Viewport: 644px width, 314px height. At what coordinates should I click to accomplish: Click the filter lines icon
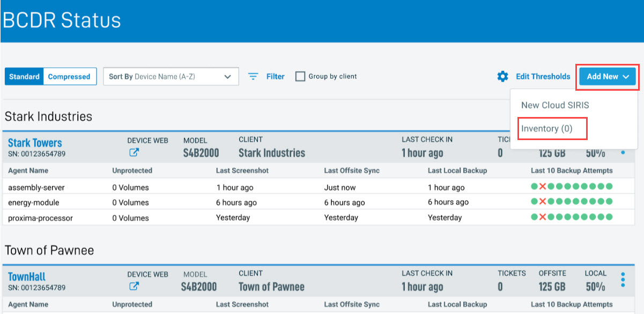coord(253,76)
